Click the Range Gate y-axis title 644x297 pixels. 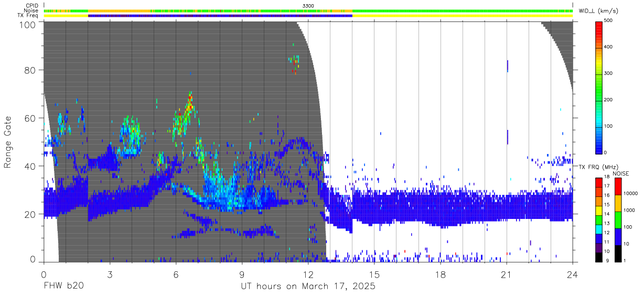click(8, 142)
